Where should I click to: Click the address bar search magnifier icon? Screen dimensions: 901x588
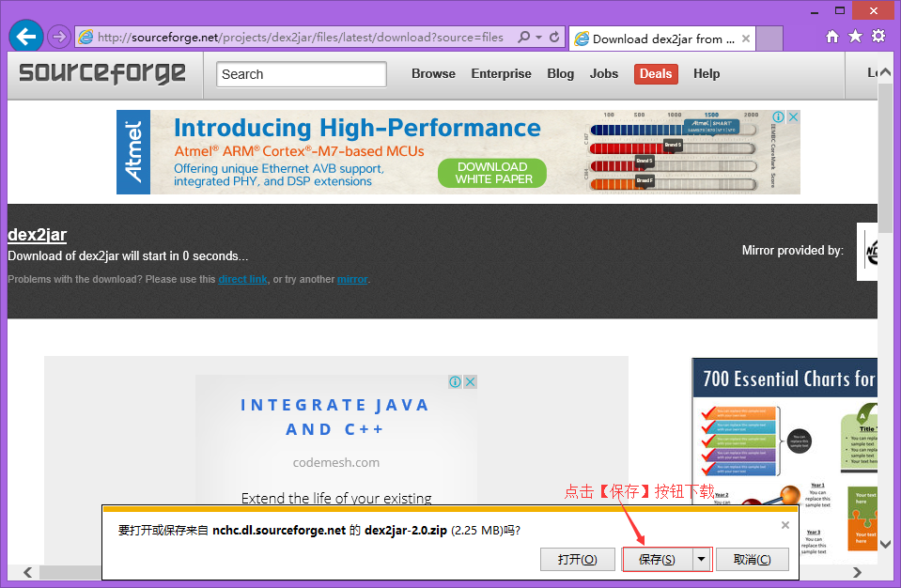523,38
